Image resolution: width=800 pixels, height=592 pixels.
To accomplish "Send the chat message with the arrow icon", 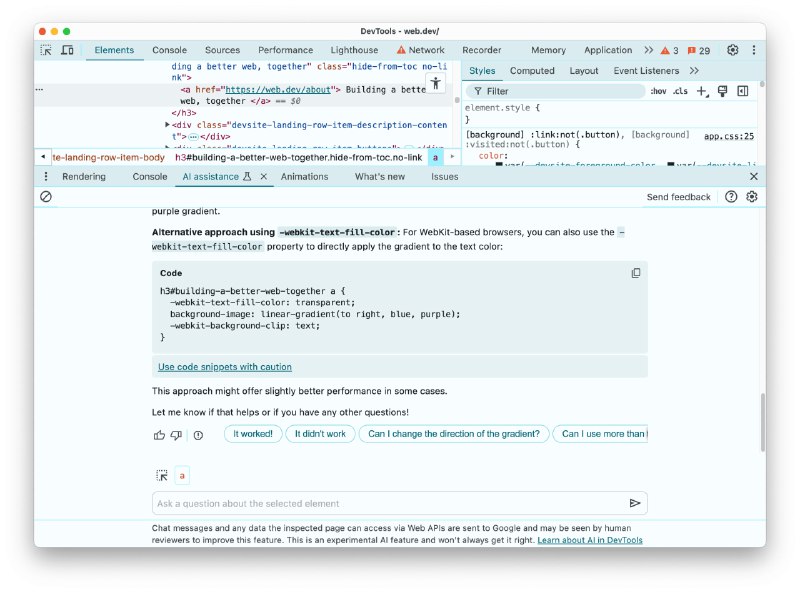I will click(x=637, y=503).
